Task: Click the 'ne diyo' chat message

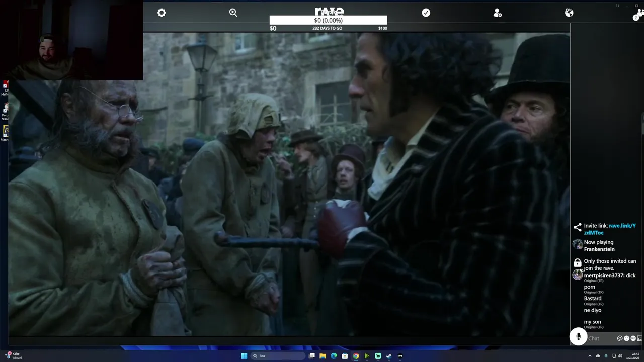Action: [593, 310]
